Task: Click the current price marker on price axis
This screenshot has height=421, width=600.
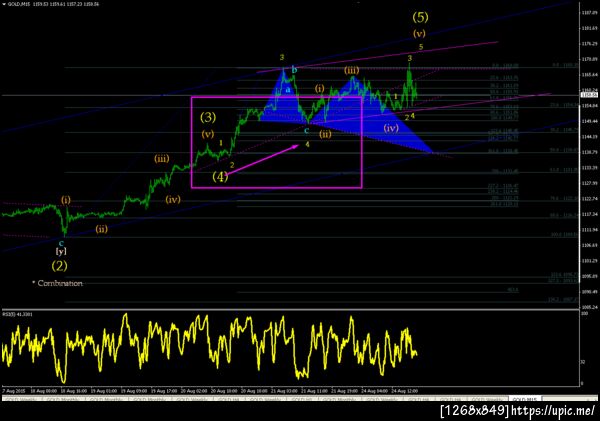Action: click(589, 95)
